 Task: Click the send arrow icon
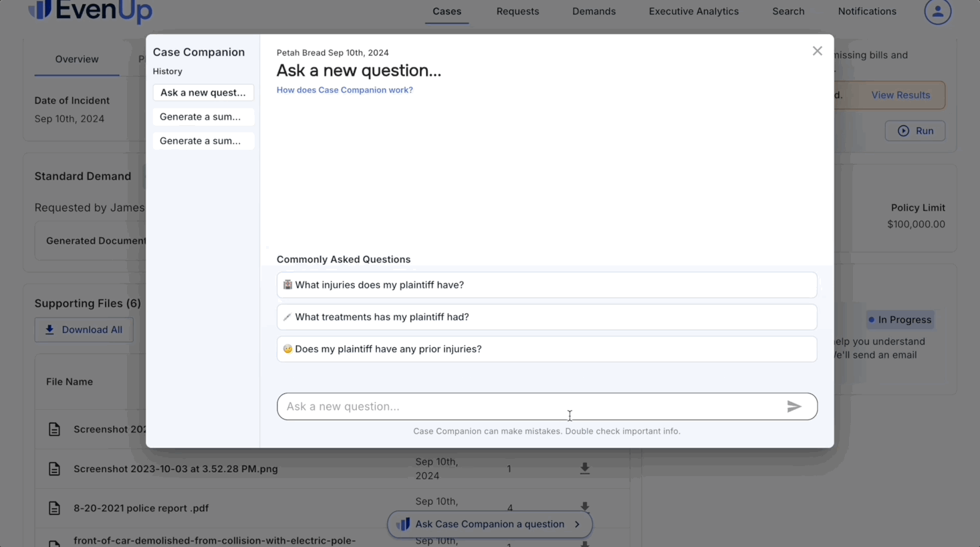[793, 407]
